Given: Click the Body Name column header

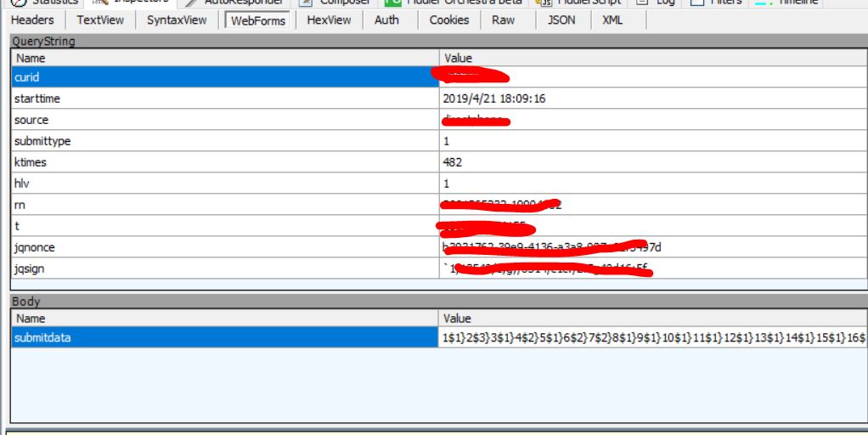Looking at the screenshot, I should (x=225, y=319).
